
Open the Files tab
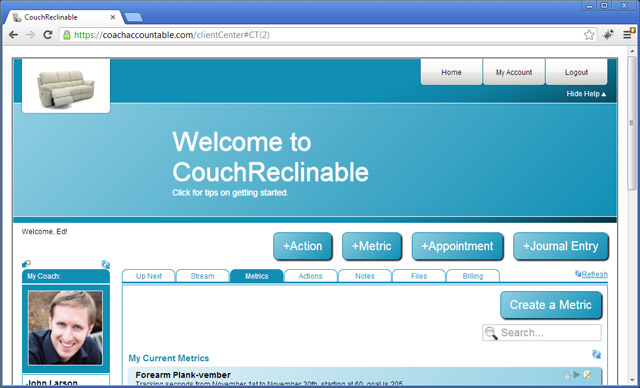[x=419, y=276]
